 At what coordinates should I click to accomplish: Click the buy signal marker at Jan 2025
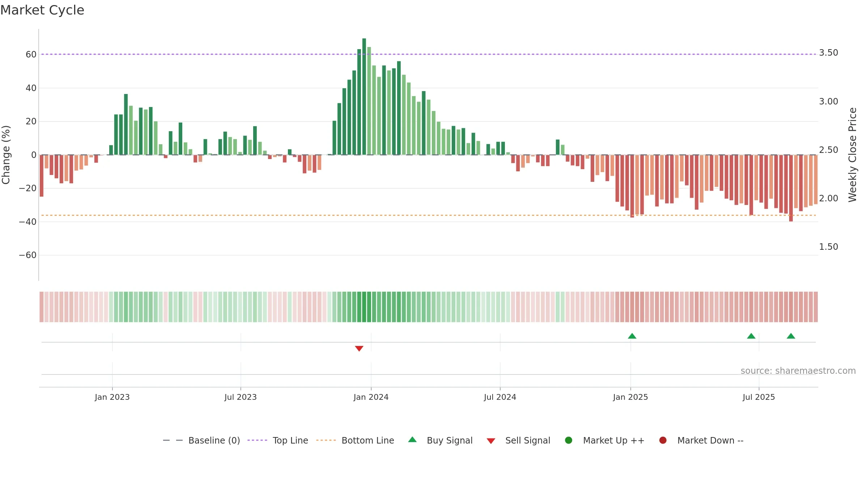click(x=632, y=336)
